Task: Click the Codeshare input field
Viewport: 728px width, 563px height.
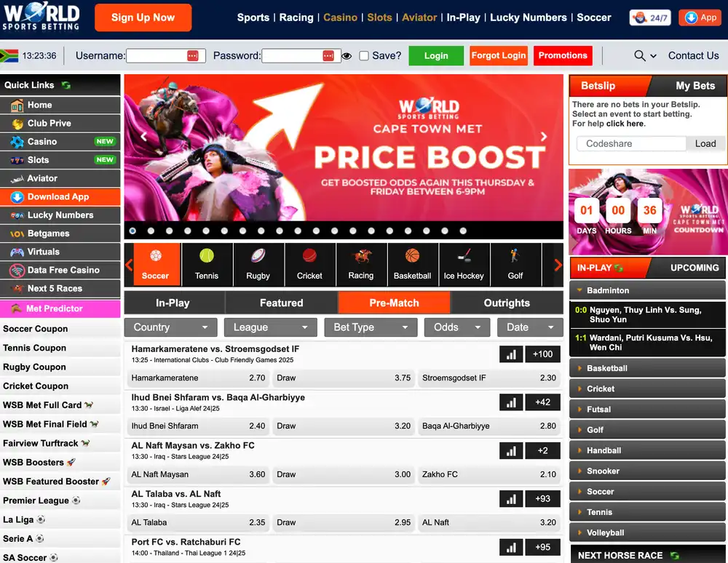Action: coord(631,144)
